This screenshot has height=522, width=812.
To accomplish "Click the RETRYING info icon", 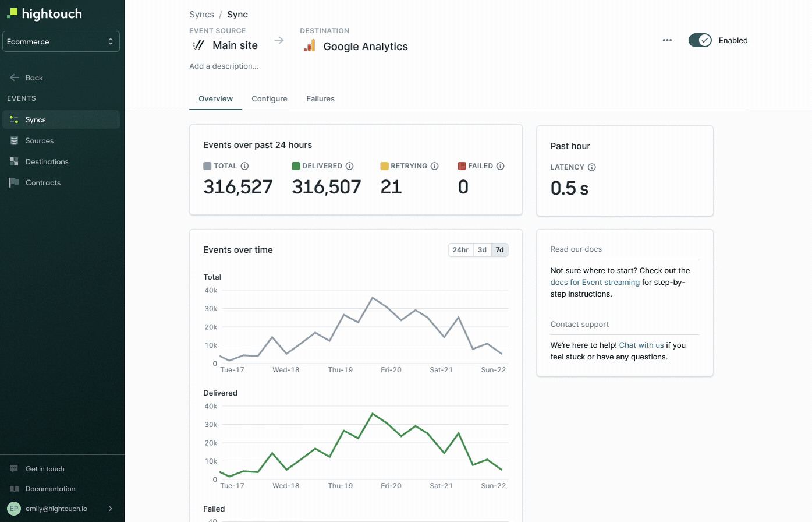I will tap(435, 166).
